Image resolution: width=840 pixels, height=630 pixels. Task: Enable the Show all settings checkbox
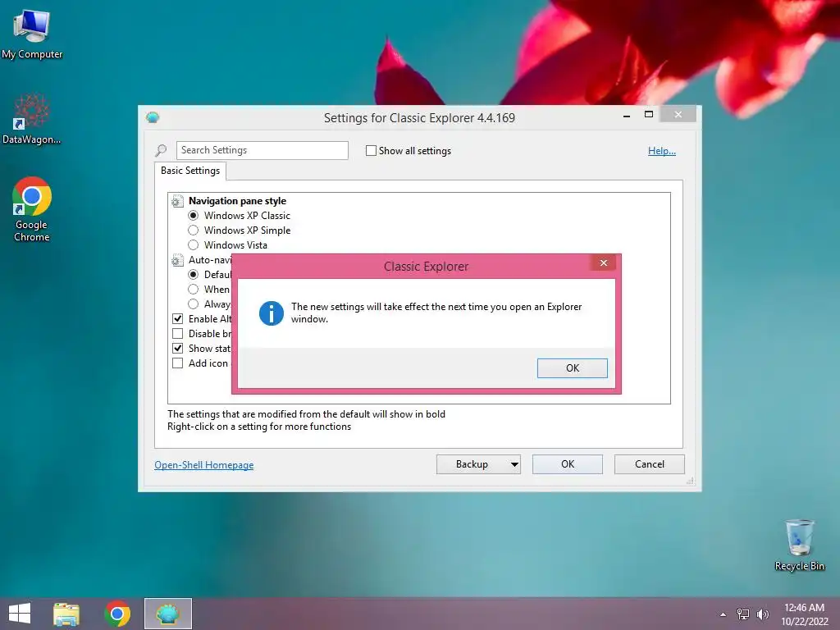(x=371, y=151)
